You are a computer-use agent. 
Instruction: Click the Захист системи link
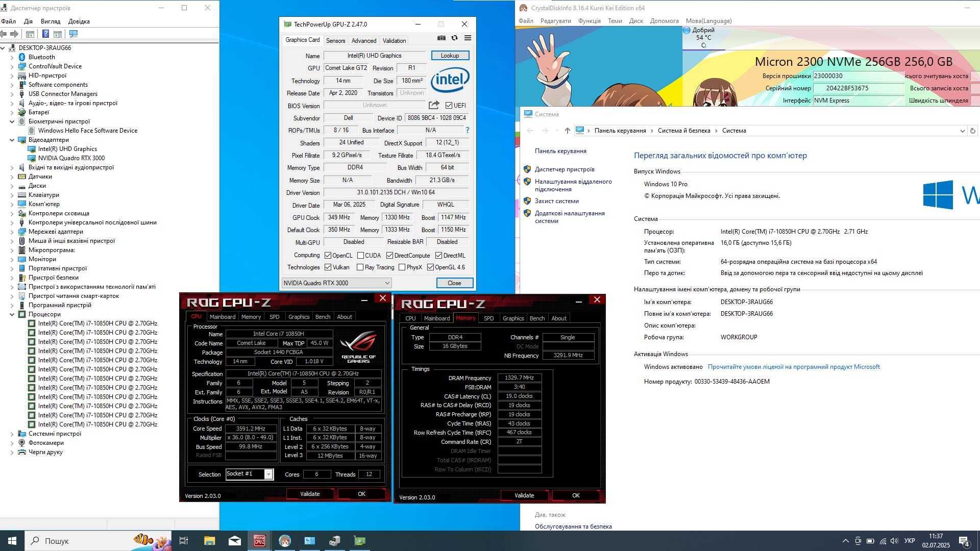click(557, 201)
